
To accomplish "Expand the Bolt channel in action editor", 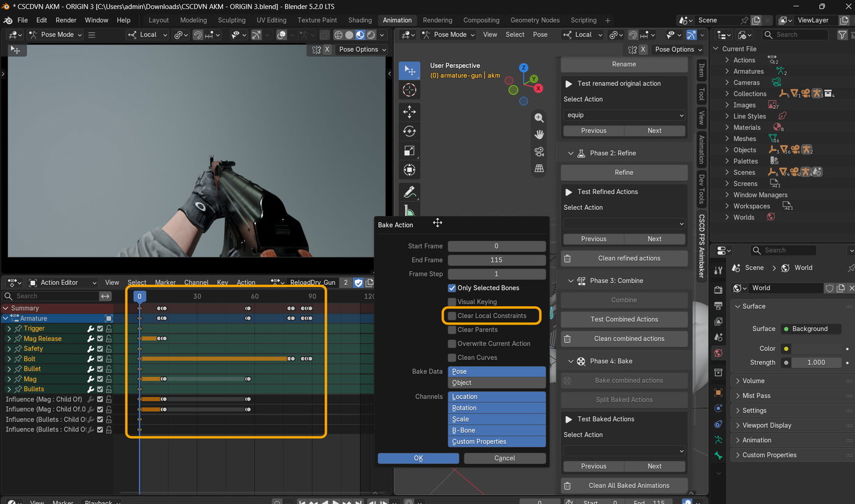I will tap(9, 359).
